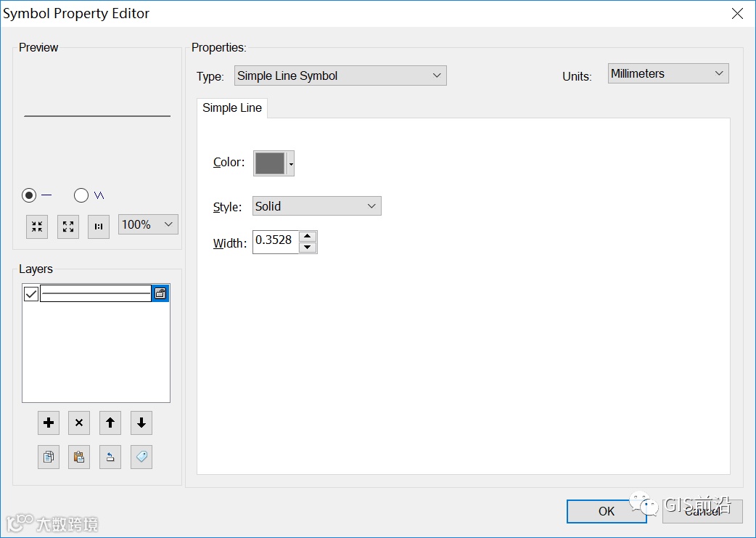Uncheck the line layer visibility checkbox
The width and height of the screenshot is (756, 538).
coord(31,293)
